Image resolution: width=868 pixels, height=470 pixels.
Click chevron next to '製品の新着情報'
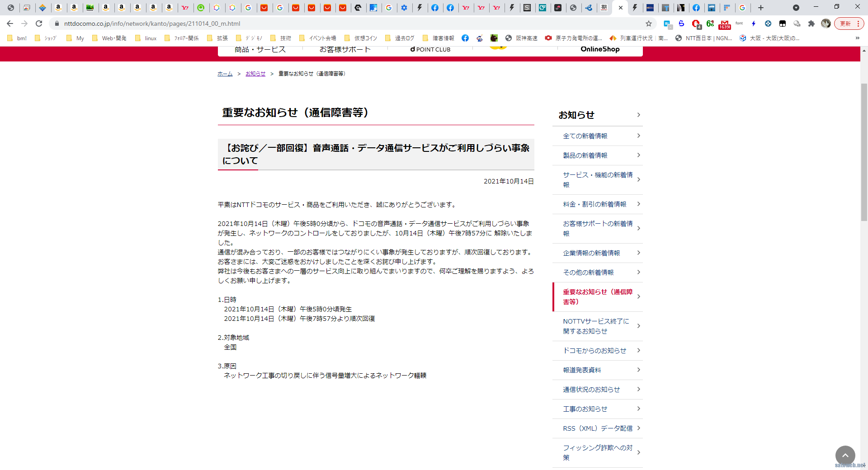coord(638,155)
